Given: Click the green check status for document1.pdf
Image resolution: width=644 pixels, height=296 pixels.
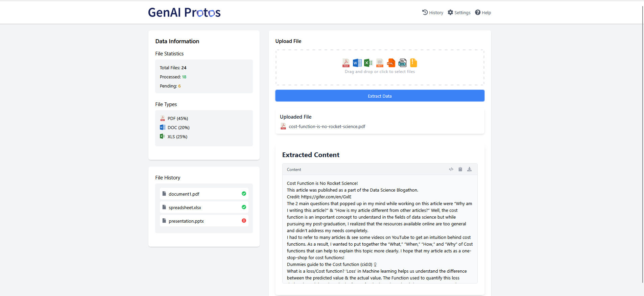Looking at the screenshot, I should click(x=244, y=194).
